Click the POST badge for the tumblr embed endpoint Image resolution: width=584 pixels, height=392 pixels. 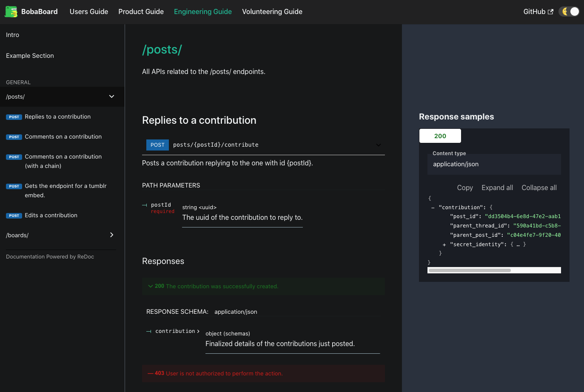14,186
